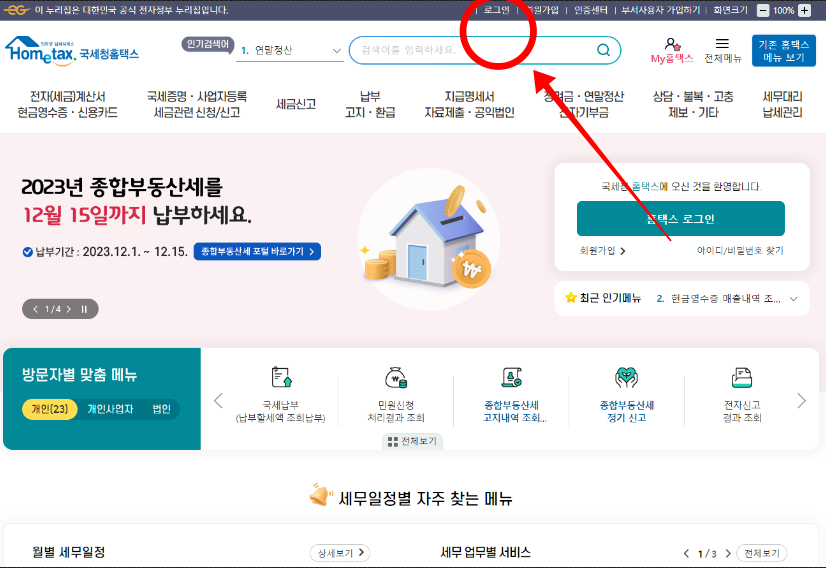Image resolution: width=826 pixels, height=568 pixels.
Task: Click the 인기검색어 badge
Action: tap(208, 45)
